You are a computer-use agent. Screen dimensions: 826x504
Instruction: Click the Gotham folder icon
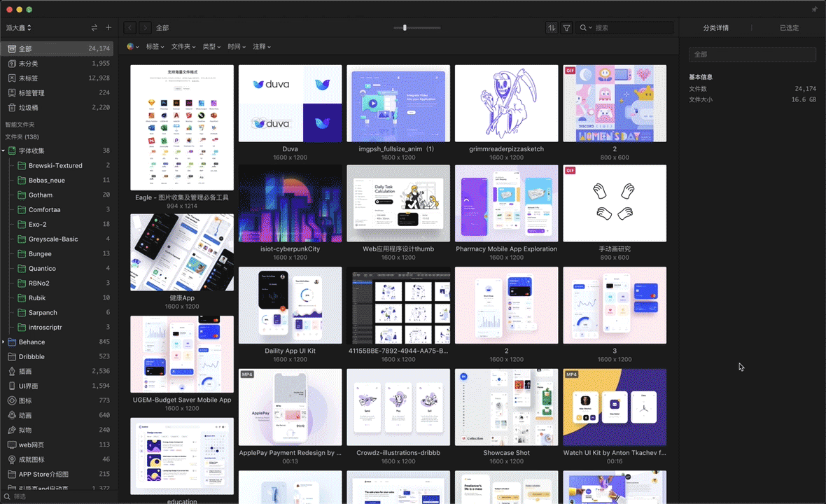22,195
